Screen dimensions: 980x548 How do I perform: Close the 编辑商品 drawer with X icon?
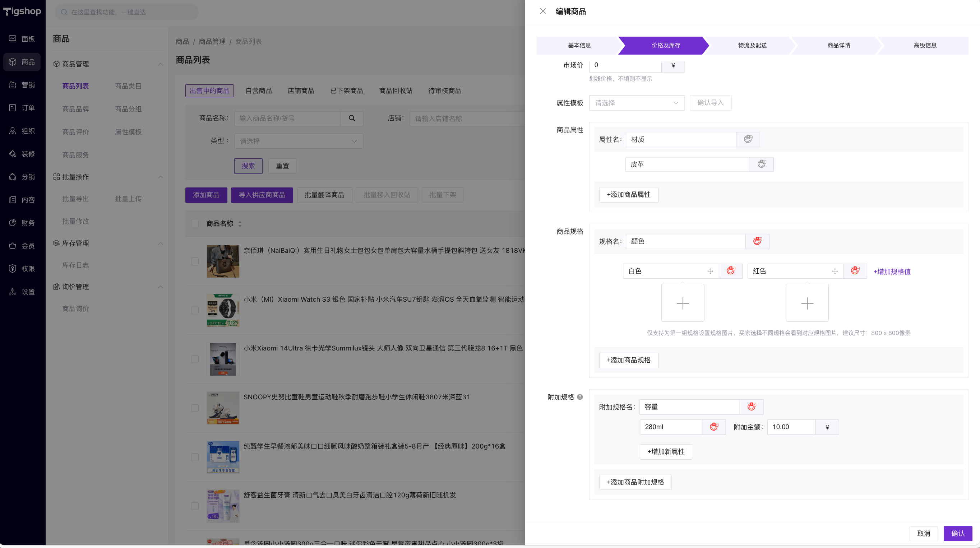coord(543,11)
